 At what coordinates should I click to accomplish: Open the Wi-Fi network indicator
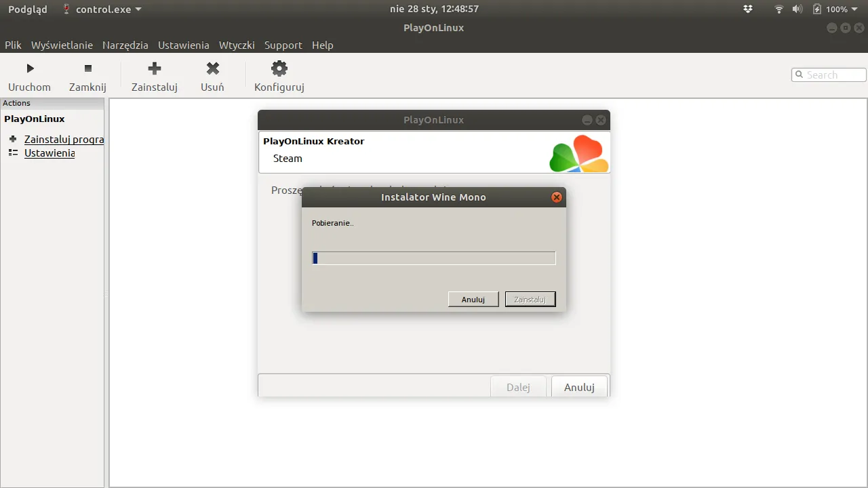(779, 9)
